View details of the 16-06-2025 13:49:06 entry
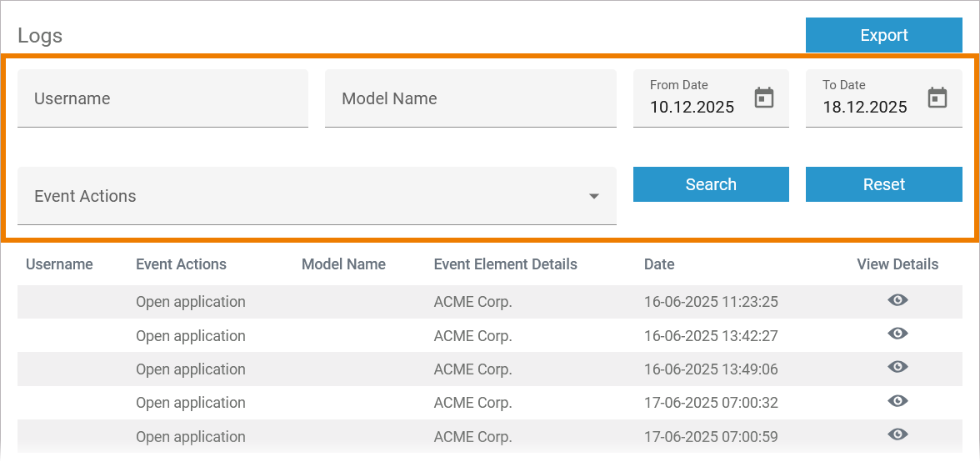The width and height of the screenshot is (980, 462). [x=897, y=367]
